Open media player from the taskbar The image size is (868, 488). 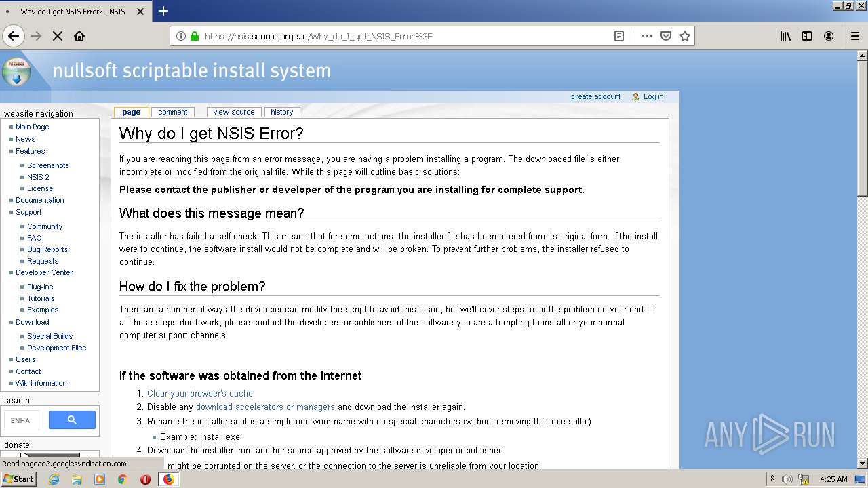coord(100,479)
